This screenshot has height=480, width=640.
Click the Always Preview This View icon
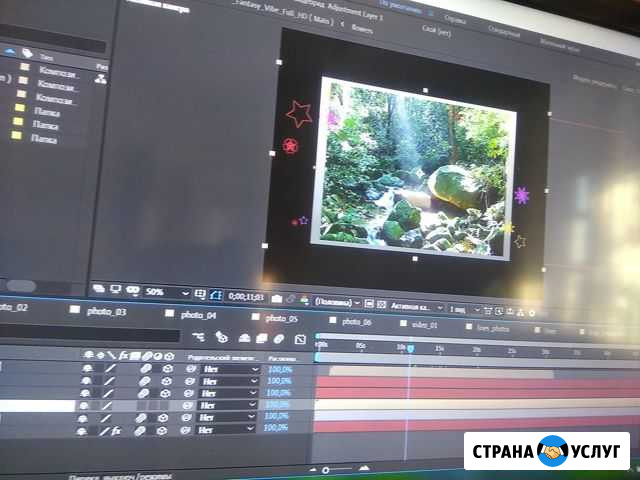click(x=99, y=289)
